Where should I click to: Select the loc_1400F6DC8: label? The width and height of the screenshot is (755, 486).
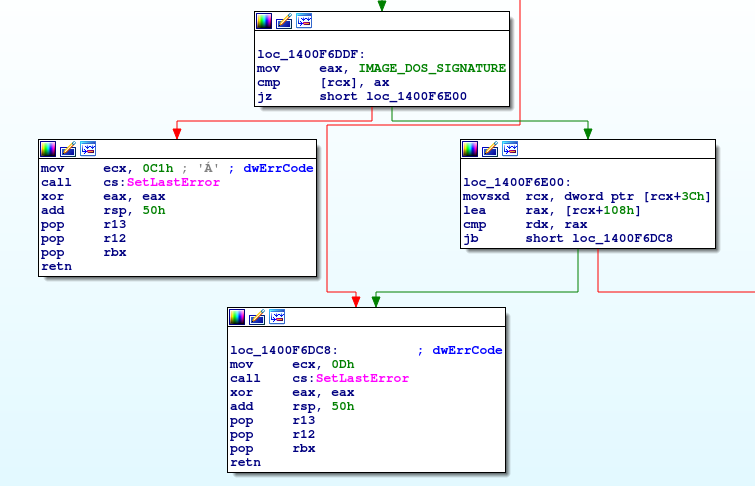[x=284, y=350]
